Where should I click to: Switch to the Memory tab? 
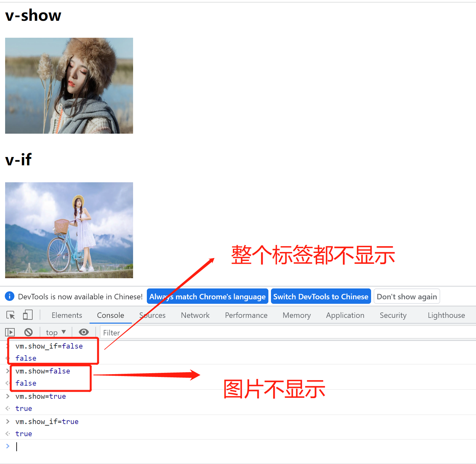coord(297,315)
